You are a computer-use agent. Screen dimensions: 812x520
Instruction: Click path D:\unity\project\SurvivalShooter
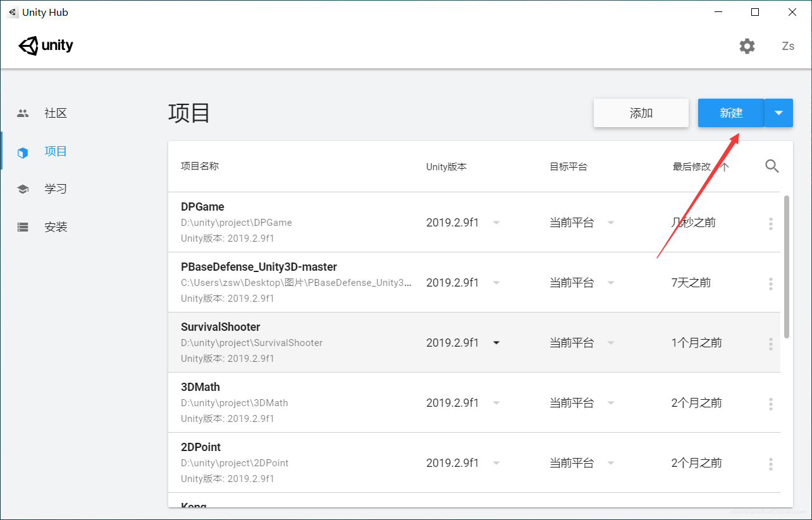pos(252,343)
